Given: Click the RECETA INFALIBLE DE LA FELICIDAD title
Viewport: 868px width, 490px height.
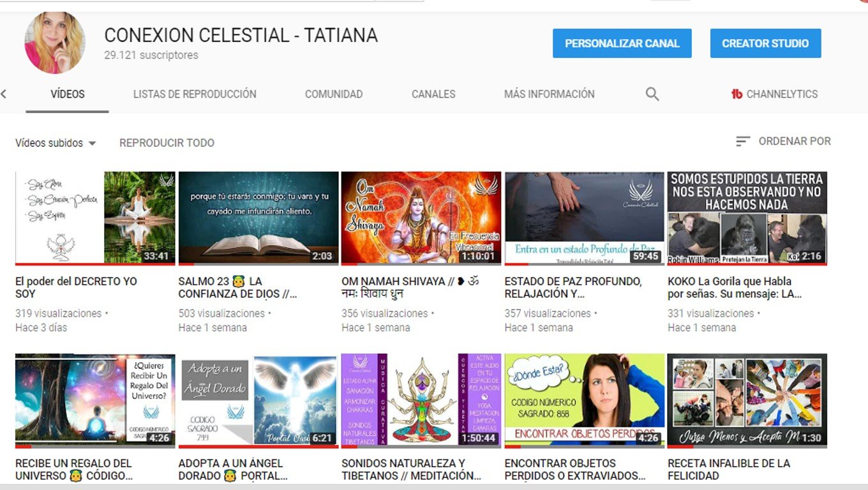Looking at the screenshot, I should tap(729, 470).
